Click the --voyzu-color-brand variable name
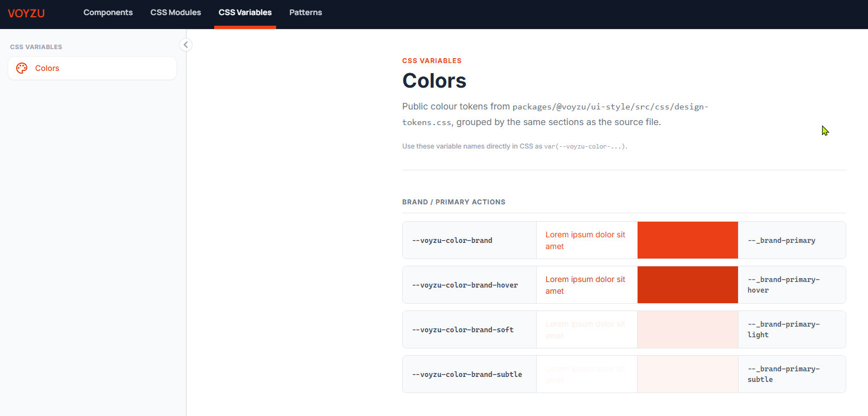The height and width of the screenshot is (416, 868). 452,241
